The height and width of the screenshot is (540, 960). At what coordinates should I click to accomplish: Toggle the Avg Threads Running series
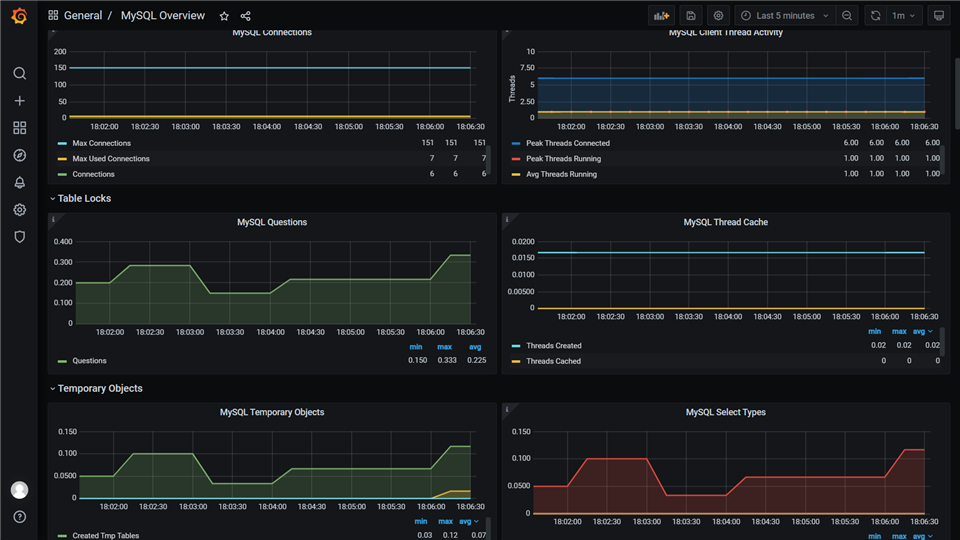[561, 174]
